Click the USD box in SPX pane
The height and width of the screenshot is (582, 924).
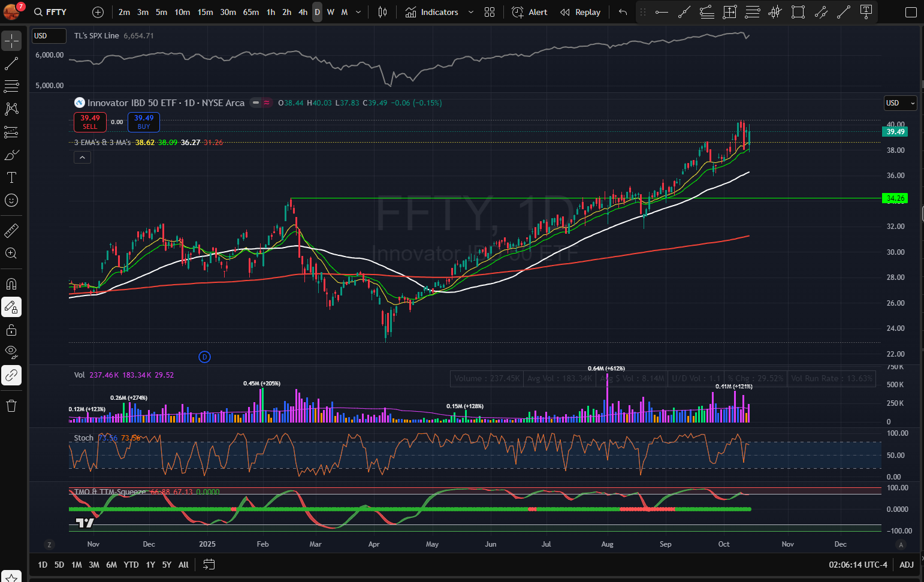click(49, 36)
